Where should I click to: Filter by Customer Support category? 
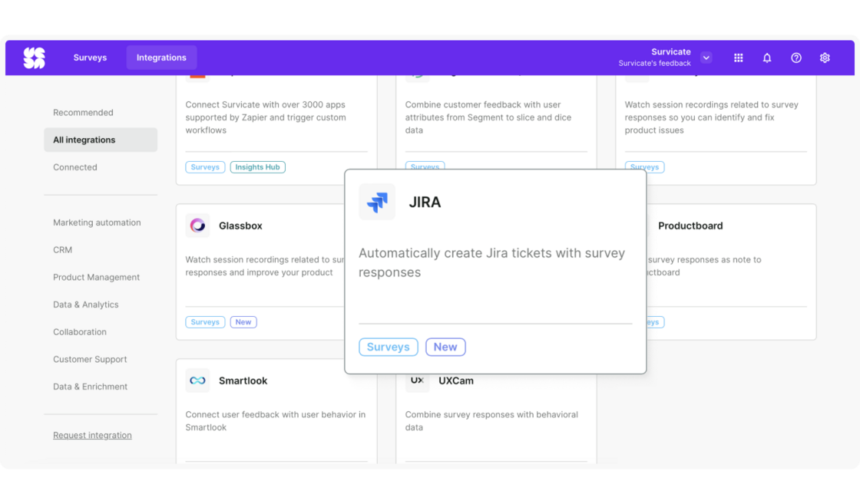click(88, 359)
